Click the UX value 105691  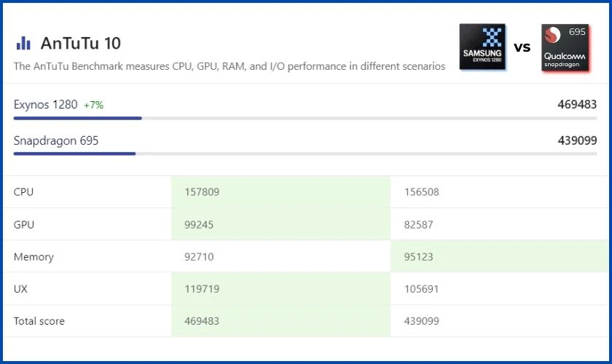point(422,289)
